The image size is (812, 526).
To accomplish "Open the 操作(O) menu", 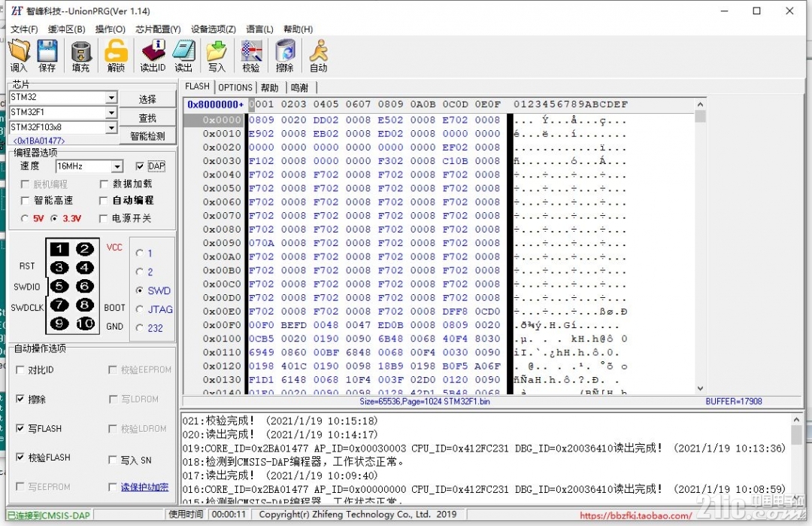I will [111, 29].
